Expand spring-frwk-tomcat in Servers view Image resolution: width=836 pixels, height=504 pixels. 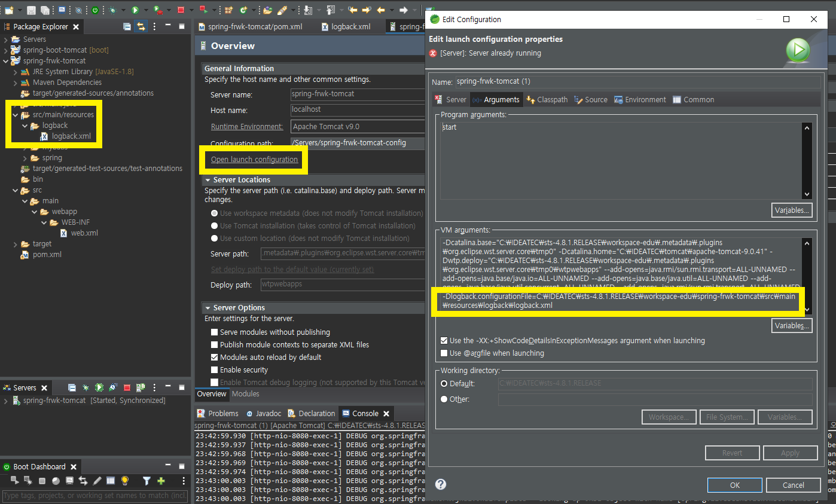pyautogui.click(x=6, y=401)
